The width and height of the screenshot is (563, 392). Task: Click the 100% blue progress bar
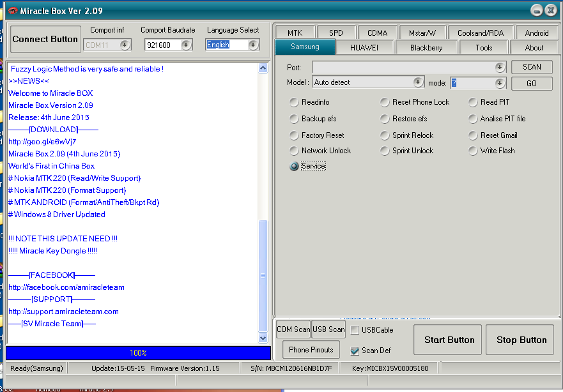coord(138,353)
